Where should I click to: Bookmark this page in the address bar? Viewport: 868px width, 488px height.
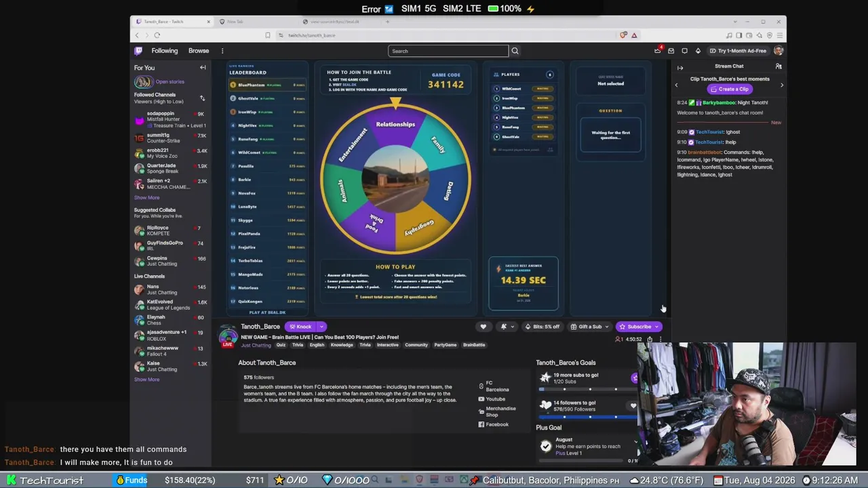pyautogui.click(x=268, y=35)
